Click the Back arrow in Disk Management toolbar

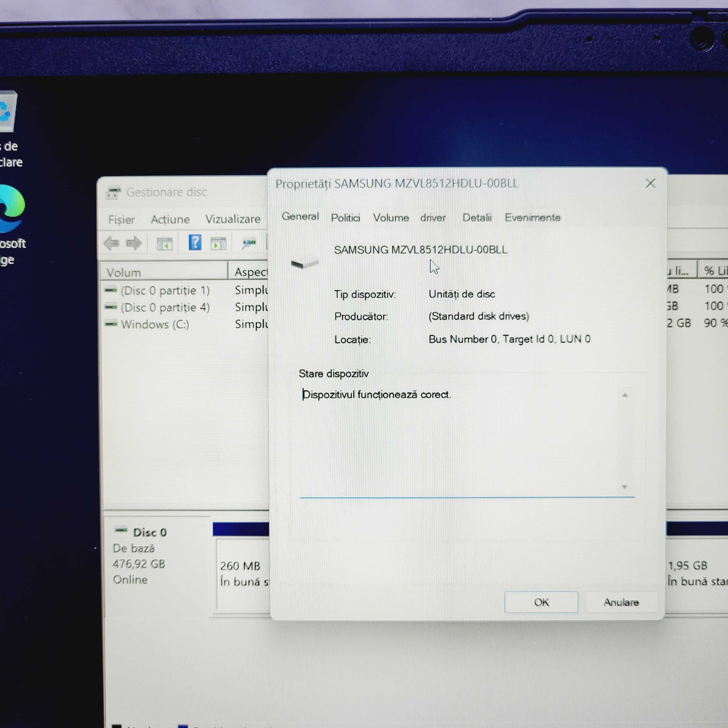(x=111, y=243)
